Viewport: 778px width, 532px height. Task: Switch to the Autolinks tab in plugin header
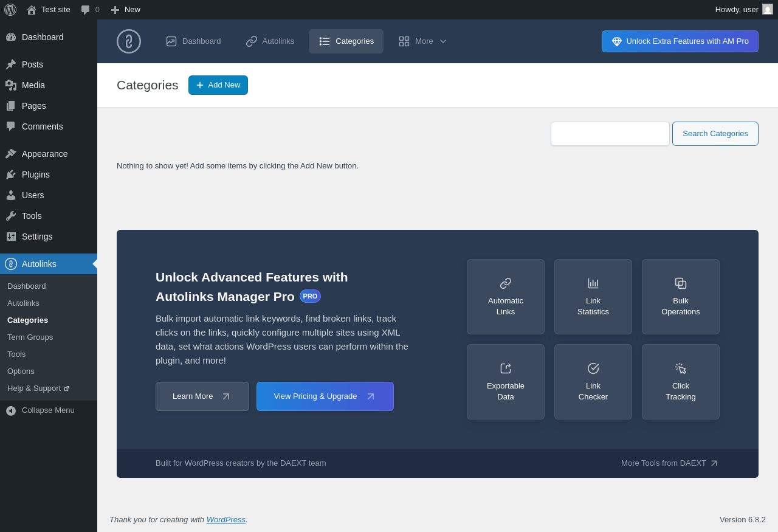270,41
